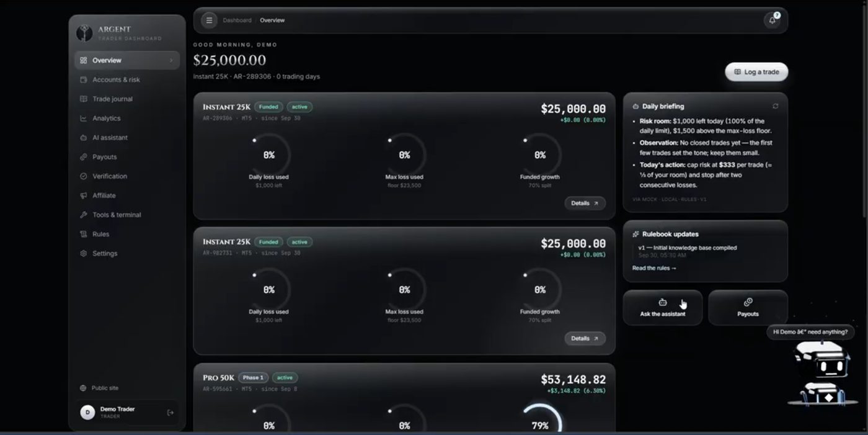Click the Hi Demo need anything bubble
Image resolution: width=868 pixels, height=435 pixels.
[x=810, y=332]
